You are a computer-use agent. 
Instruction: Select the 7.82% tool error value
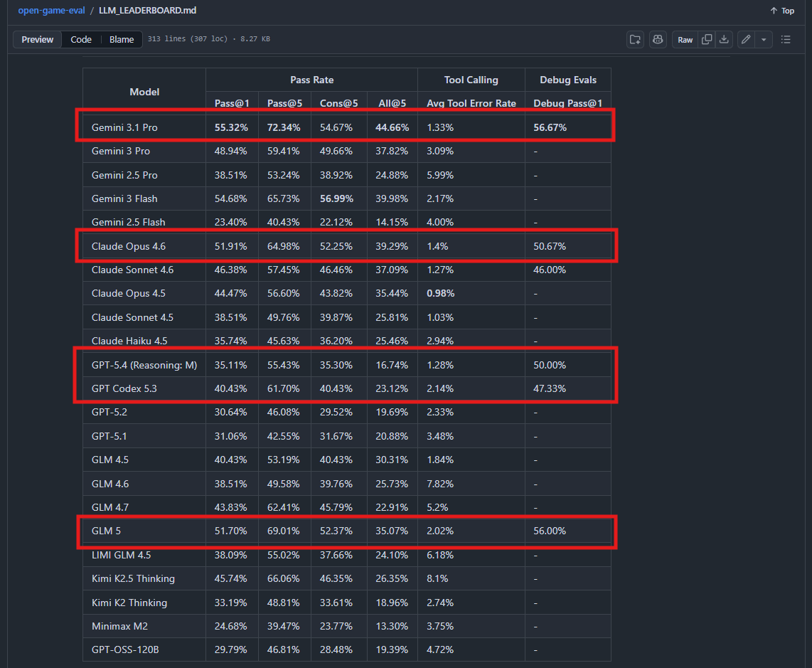[x=440, y=484]
